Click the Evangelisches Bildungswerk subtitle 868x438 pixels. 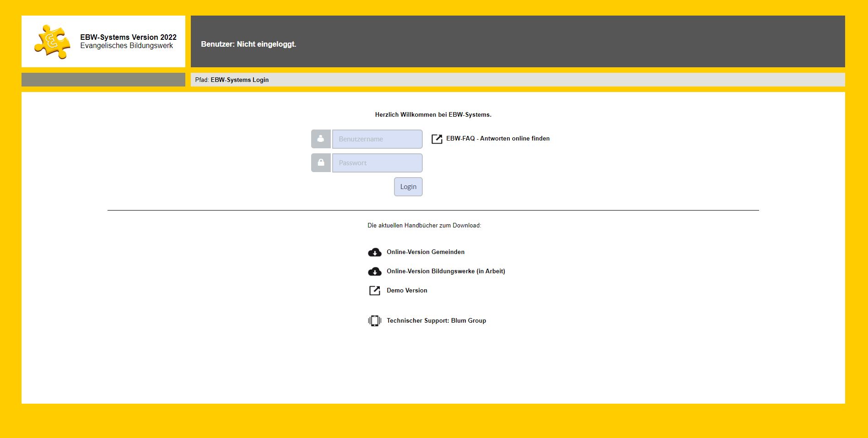tap(127, 46)
